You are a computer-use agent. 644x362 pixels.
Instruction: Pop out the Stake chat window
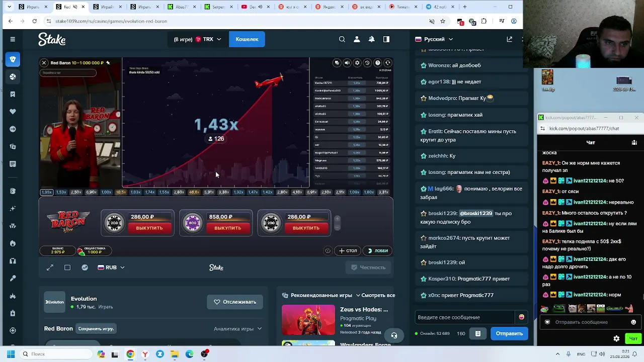pyautogui.click(x=509, y=39)
